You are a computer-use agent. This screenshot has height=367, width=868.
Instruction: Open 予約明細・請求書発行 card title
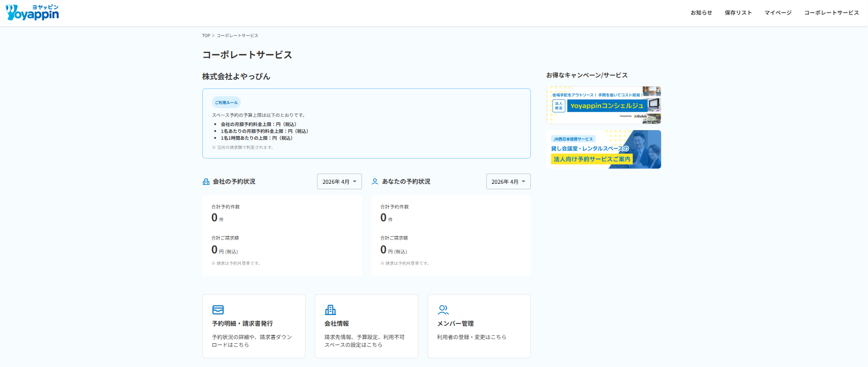coord(242,324)
